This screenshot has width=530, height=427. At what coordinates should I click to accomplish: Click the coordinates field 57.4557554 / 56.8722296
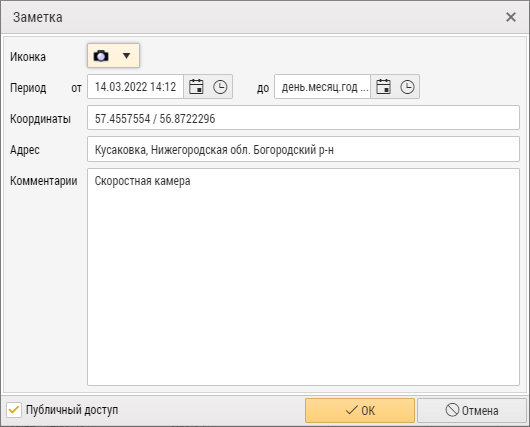coord(303,118)
